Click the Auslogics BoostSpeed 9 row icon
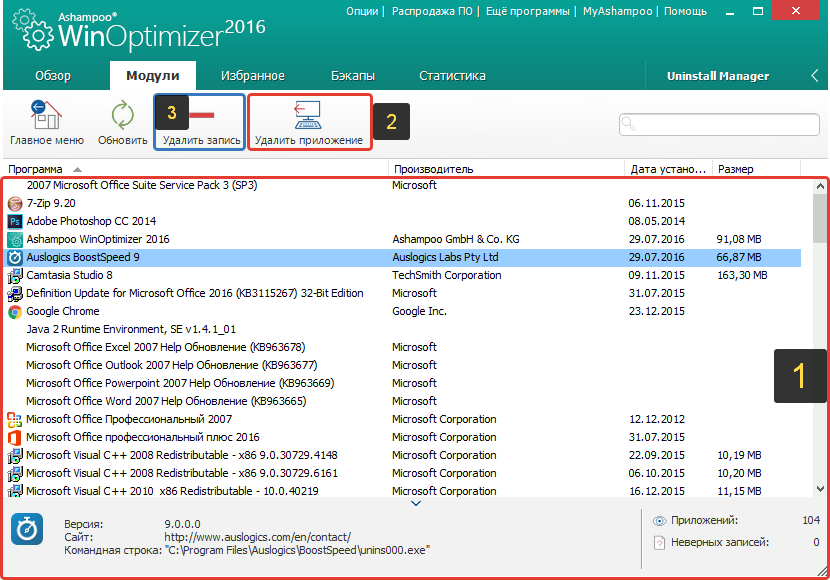Screen dimensions: 830x580 [15, 257]
